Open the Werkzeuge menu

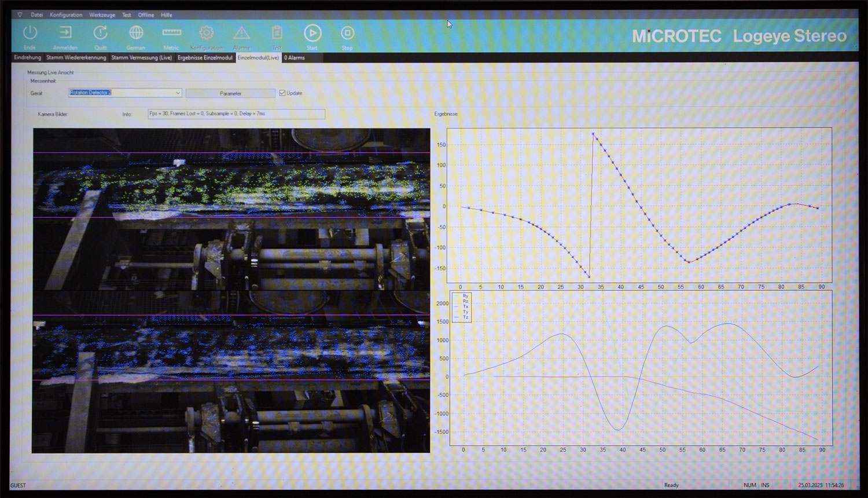click(102, 15)
